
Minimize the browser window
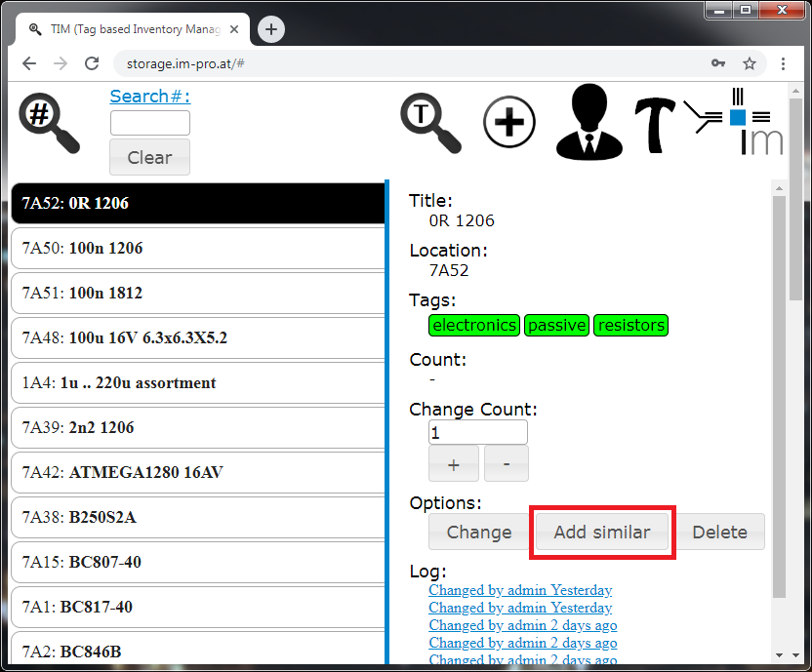[x=719, y=10]
